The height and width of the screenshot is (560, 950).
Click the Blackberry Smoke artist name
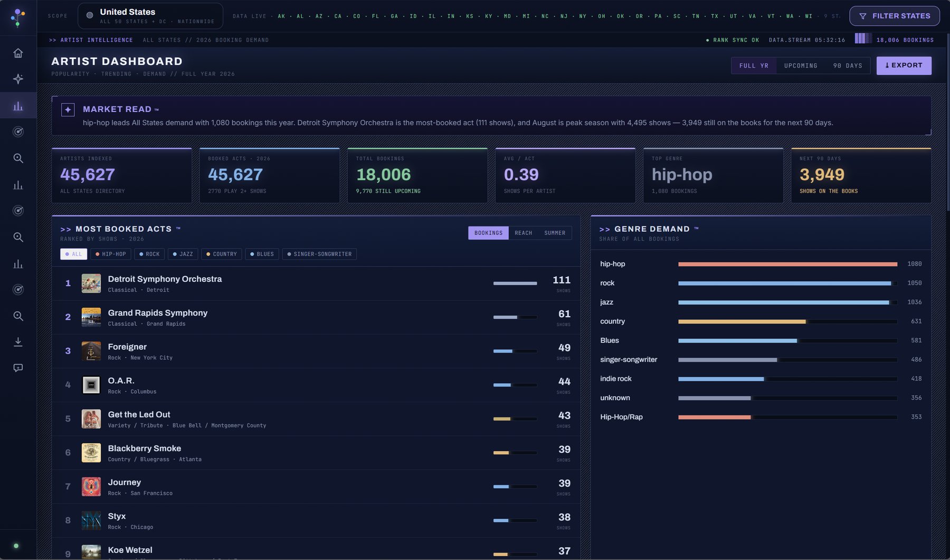145,449
